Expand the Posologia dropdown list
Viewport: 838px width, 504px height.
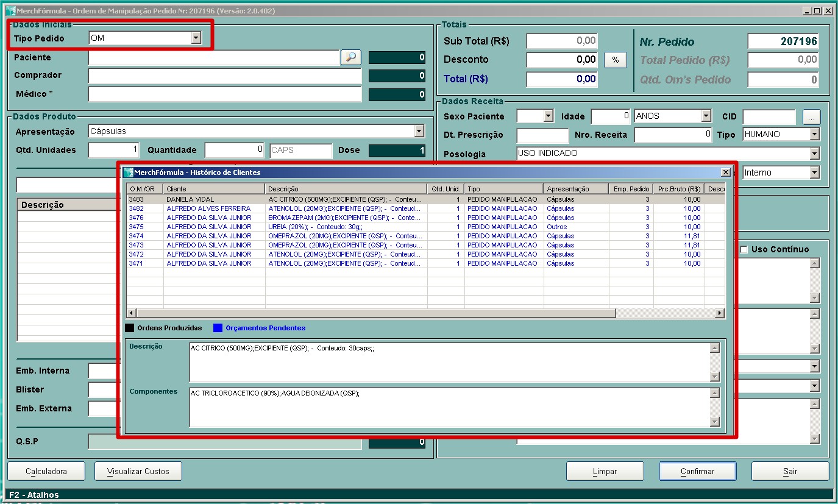[815, 154]
